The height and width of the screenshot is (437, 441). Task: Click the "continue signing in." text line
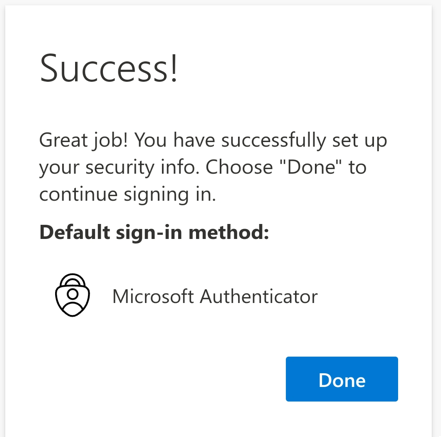click(x=128, y=194)
